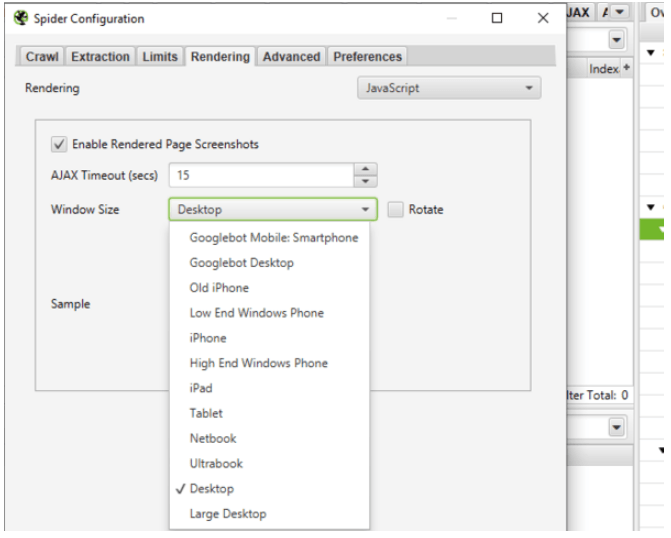Click the AJAX Timeout input field
The height and width of the screenshot is (538, 671).
[262, 174]
